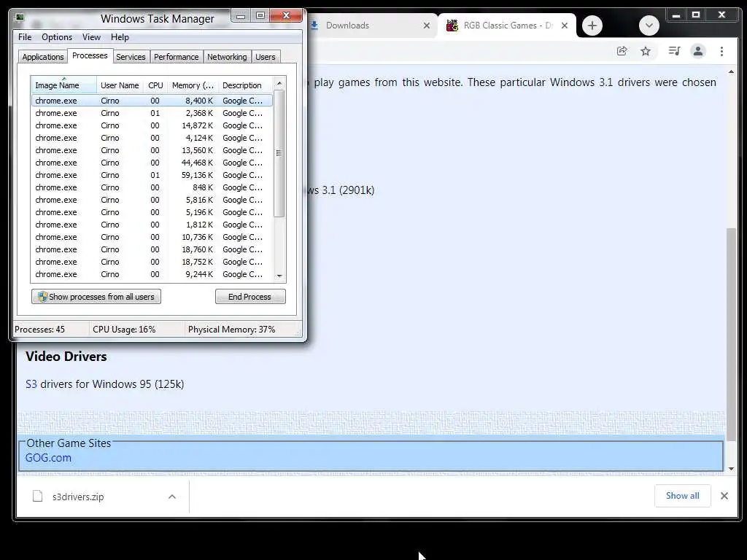Screen dimensions: 747x560
Task: Switch to the Networking tab
Action: tap(227, 57)
